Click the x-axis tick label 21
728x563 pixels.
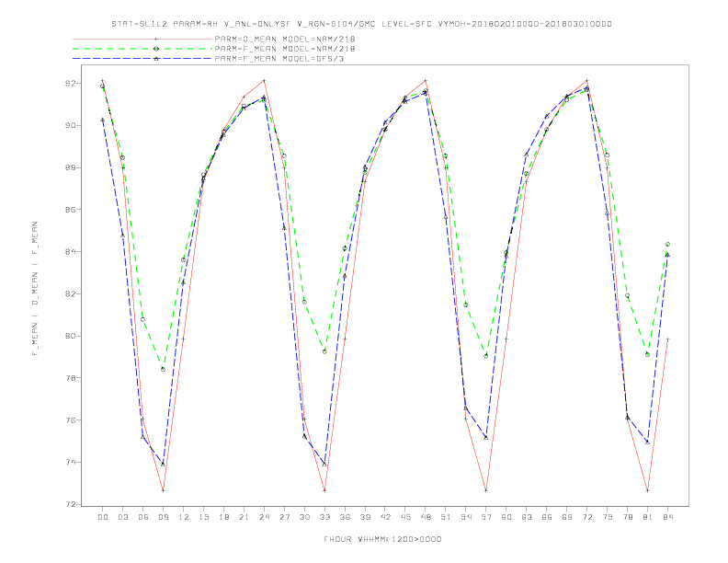(244, 517)
